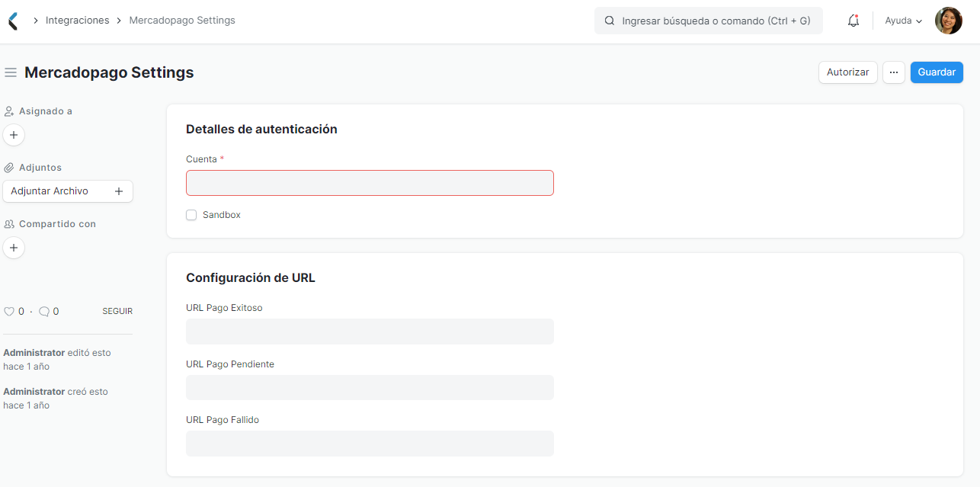
Task: Click the Compartido con heading
Action: click(57, 224)
